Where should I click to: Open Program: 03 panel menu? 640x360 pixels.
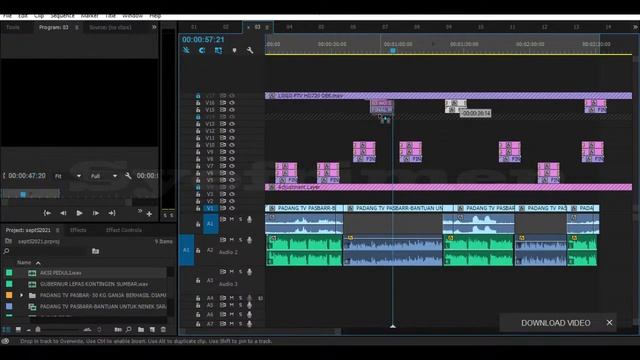click(x=77, y=27)
